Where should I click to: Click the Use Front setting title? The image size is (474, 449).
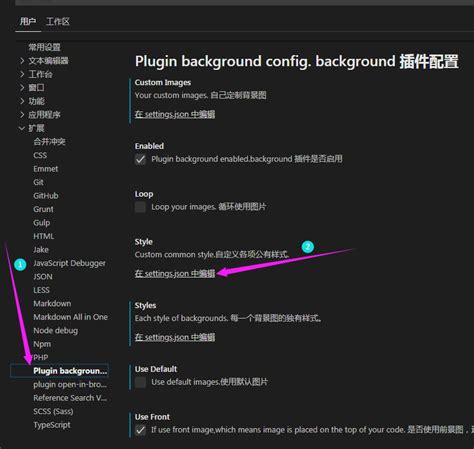point(152,417)
